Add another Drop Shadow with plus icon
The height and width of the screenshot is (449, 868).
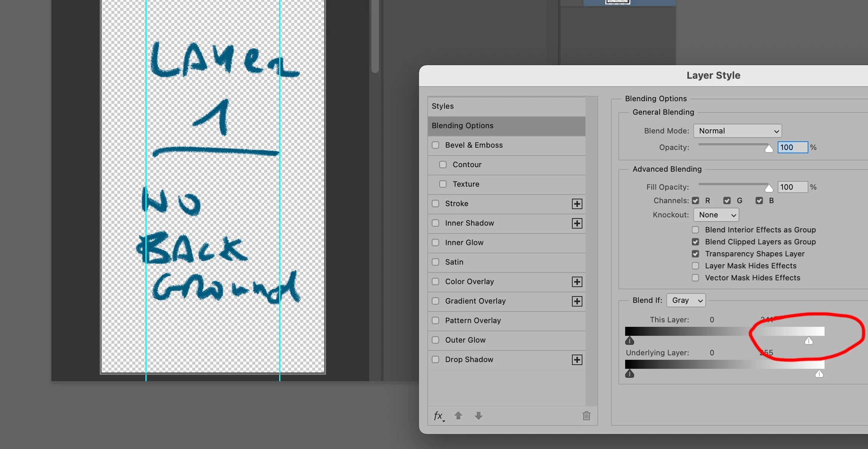577,359
